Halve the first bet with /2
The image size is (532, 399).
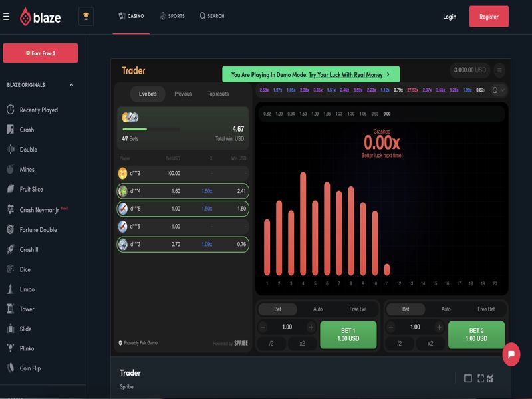271,344
